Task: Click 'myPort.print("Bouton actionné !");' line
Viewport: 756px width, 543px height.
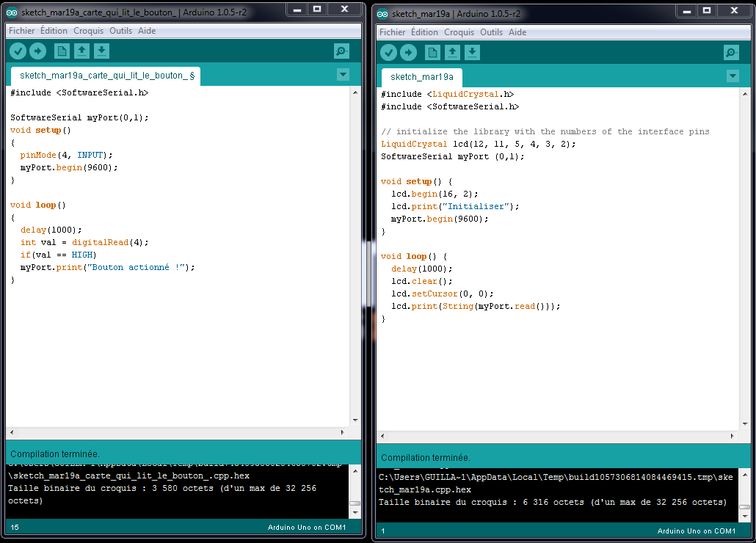Action: tap(107, 267)
